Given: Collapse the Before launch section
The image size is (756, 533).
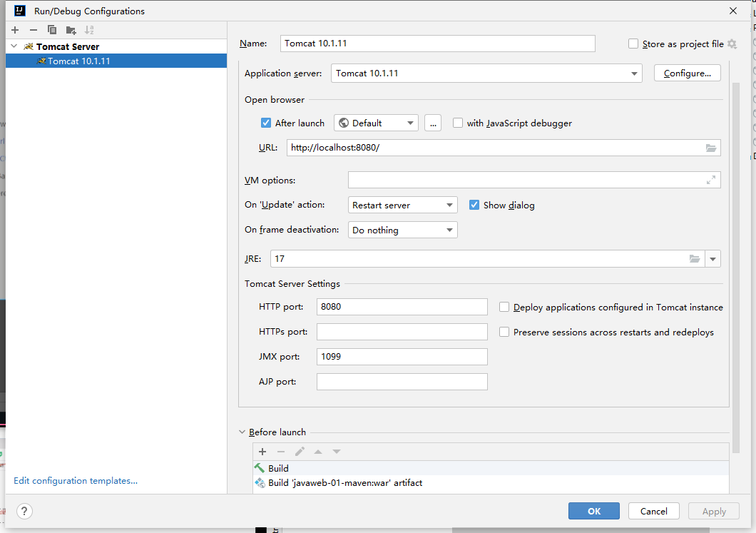Looking at the screenshot, I should point(242,432).
